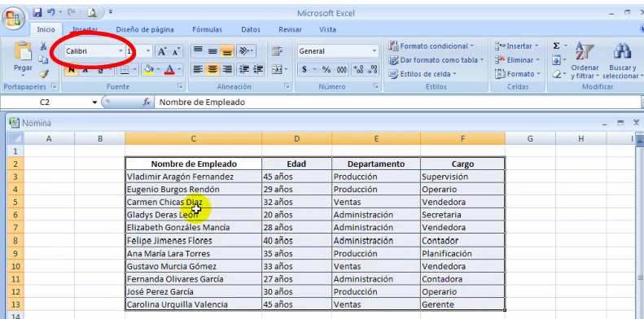Center text horizontally
The image size is (644, 319).
click(212, 69)
